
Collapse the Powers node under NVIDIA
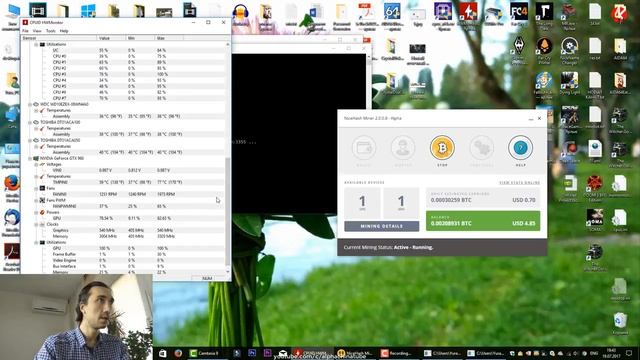click(x=36, y=212)
